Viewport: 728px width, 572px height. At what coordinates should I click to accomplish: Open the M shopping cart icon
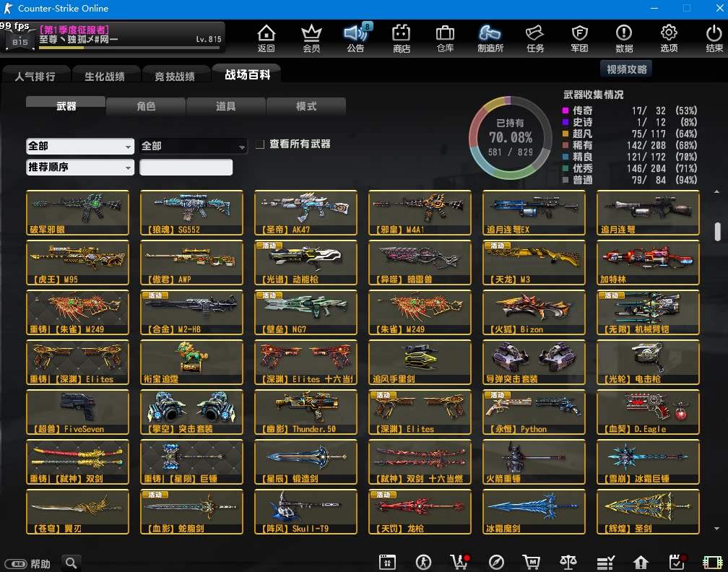pos(531,562)
